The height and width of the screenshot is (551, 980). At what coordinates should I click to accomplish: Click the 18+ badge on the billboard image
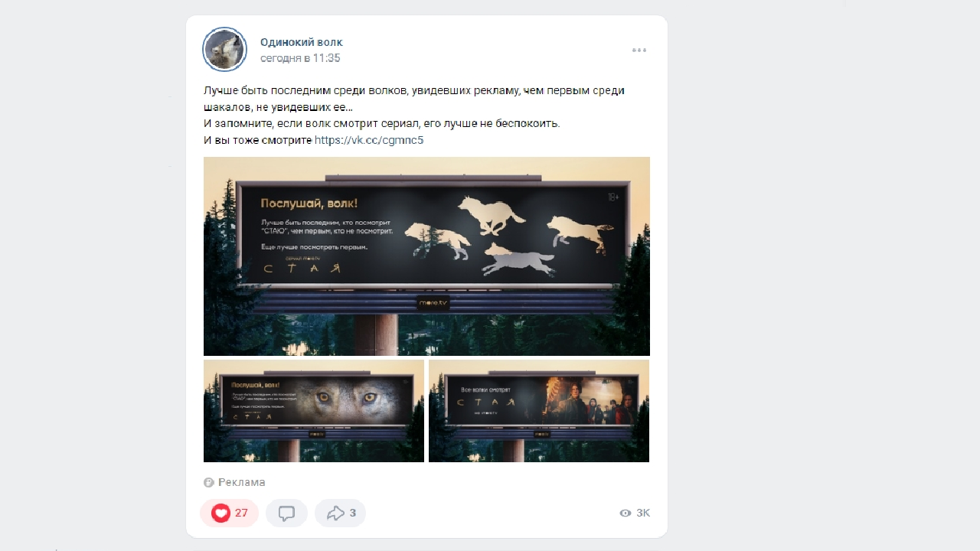coord(613,197)
